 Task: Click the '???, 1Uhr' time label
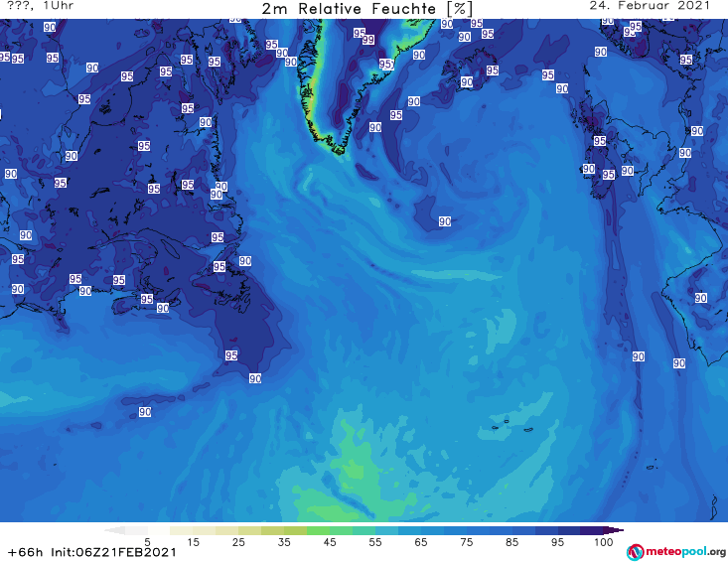[41, 6]
